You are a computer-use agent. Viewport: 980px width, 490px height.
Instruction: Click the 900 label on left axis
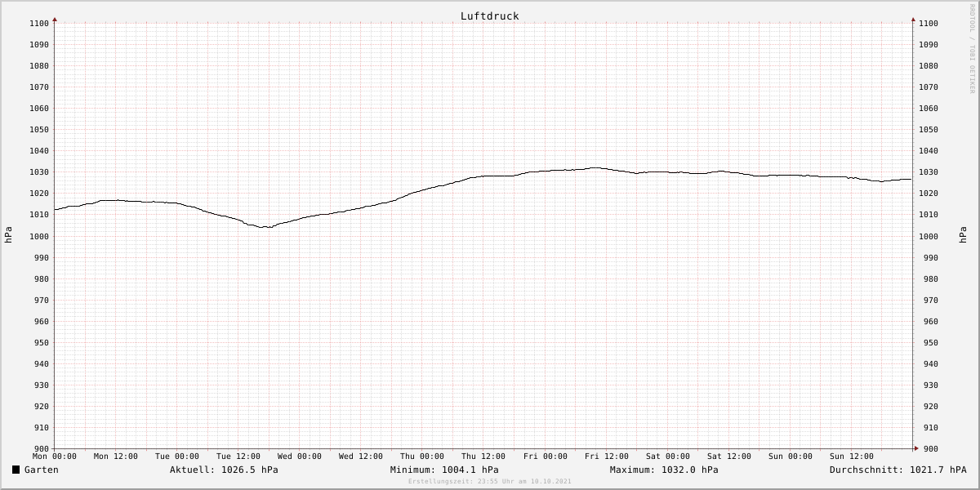pyautogui.click(x=42, y=449)
